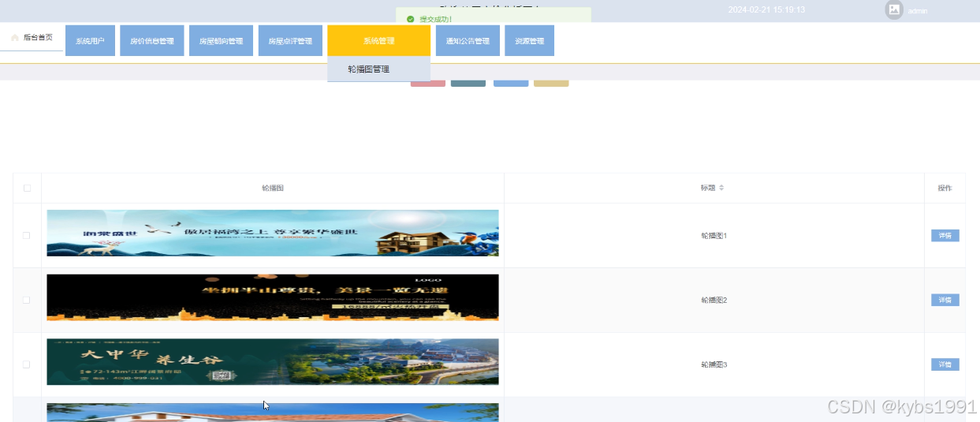This screenshot has width=980, height=422.
Task: Tick the select-all checkbox in table header
Action: pyautogui.click(x=27, y=188)
